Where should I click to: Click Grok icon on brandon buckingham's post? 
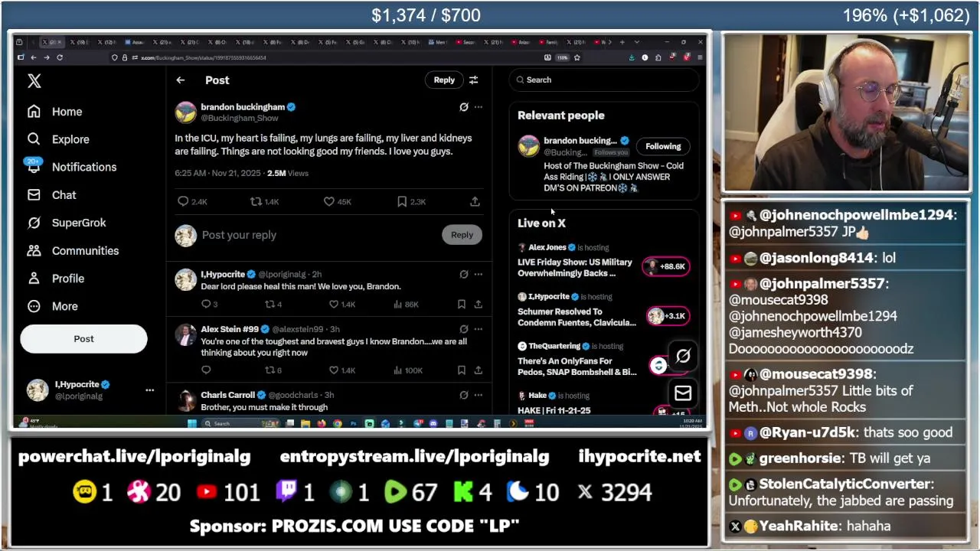point(464,107)
